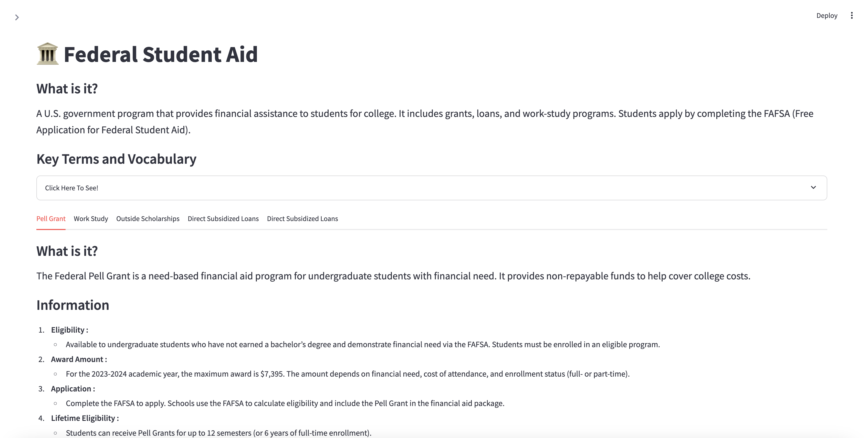Image resolution: width=868 pixels, height=438 pixels.
Task: Expand the "Click Here To See!" section
Action: [x=72, y=188]
